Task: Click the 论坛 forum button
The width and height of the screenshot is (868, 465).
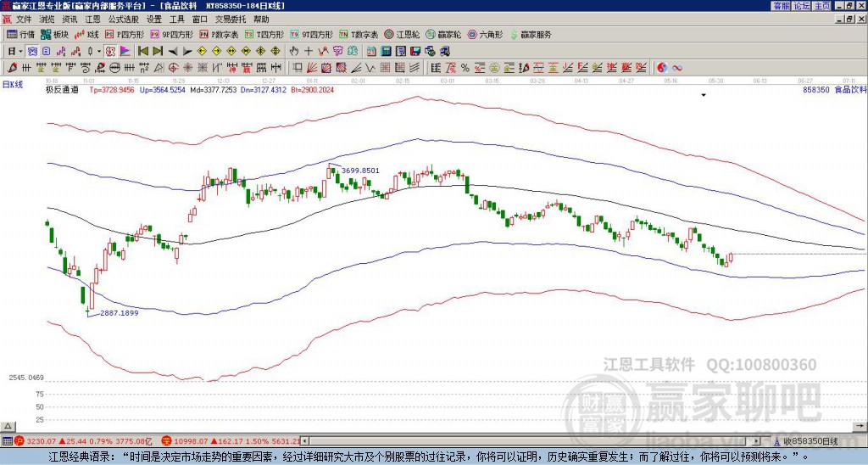Action: coord(802,6)
